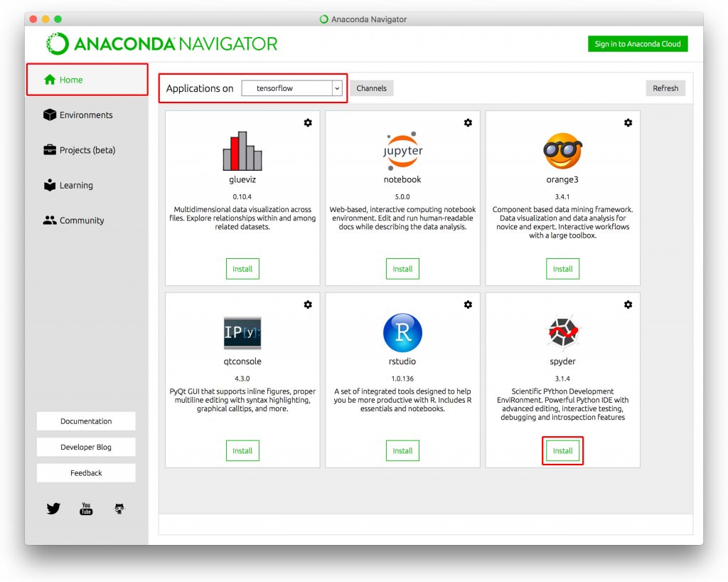Open the orange3 card settings gear
Image resolution: width=728 pixels, height=582 pixels.
628,122
